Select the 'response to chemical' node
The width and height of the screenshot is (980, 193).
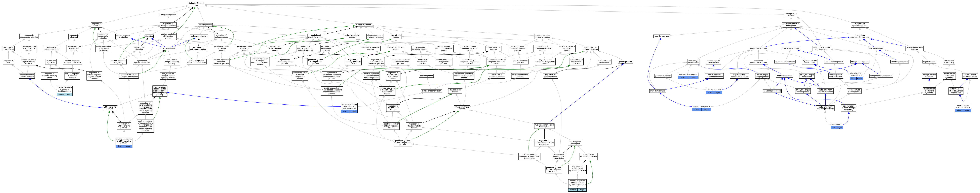point(74,36)
